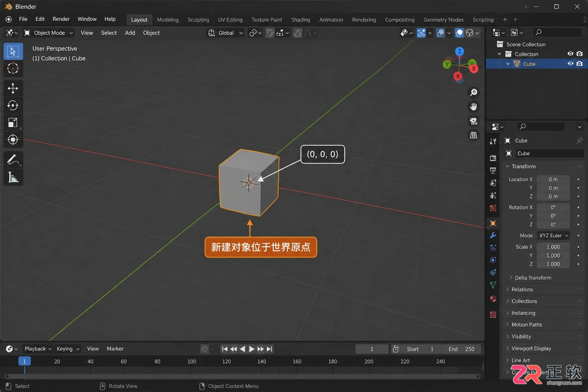Image resolution: width=588 pixels, height=392 pixels.
Task: Click the End frame 250 field
Action: pyautogui.click(x=462, y=349)
